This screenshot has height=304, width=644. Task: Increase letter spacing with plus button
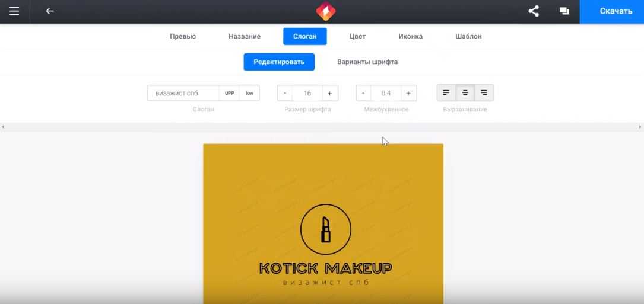[408, 93]
